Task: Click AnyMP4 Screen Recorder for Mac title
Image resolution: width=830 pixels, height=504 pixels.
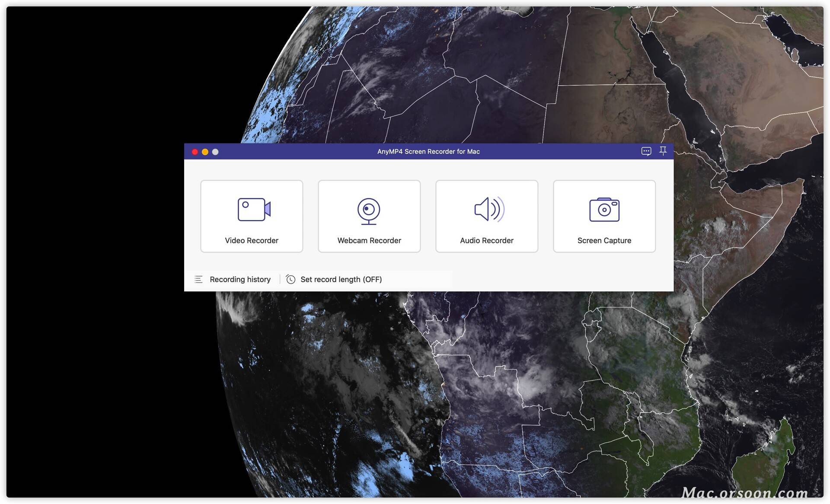Action: (428, 151)
